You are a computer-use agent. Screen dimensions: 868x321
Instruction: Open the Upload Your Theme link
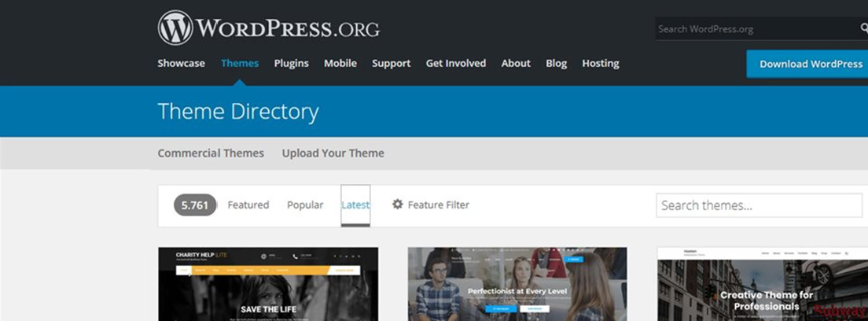click(x=333, y=153)
